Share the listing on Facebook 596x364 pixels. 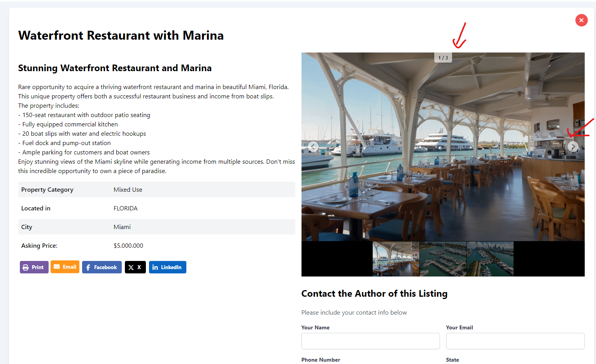click(102, 267)
